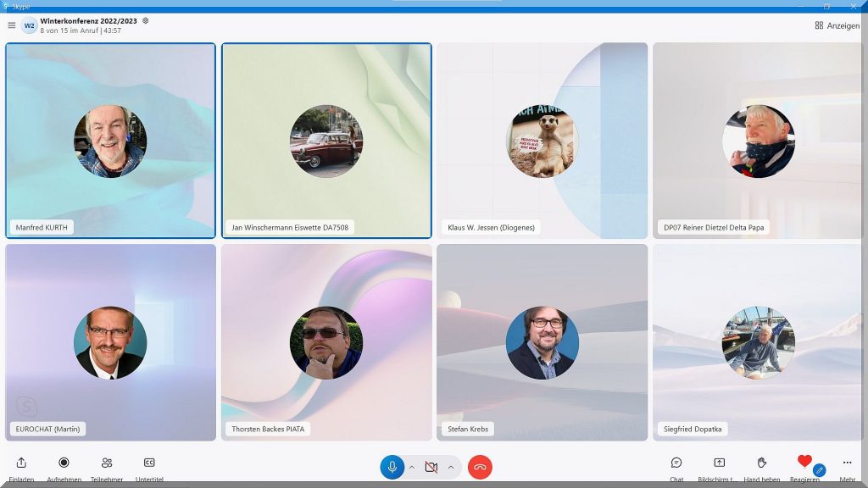The image size is (868, 488).
Task: Hang up with the red end-call button
Action: 480,467
